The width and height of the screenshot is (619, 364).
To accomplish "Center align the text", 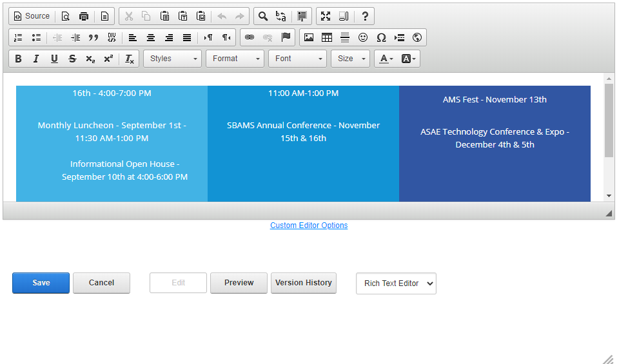I will pos(151,37).
